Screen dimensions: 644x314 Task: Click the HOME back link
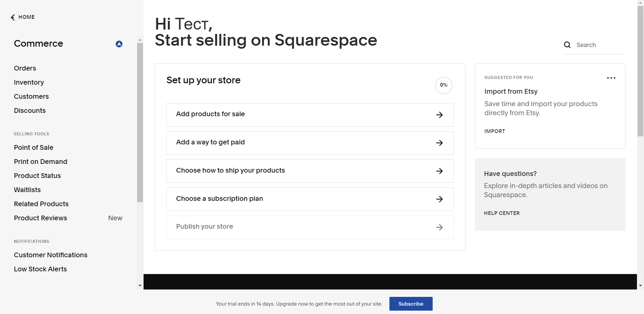point(22,17)
